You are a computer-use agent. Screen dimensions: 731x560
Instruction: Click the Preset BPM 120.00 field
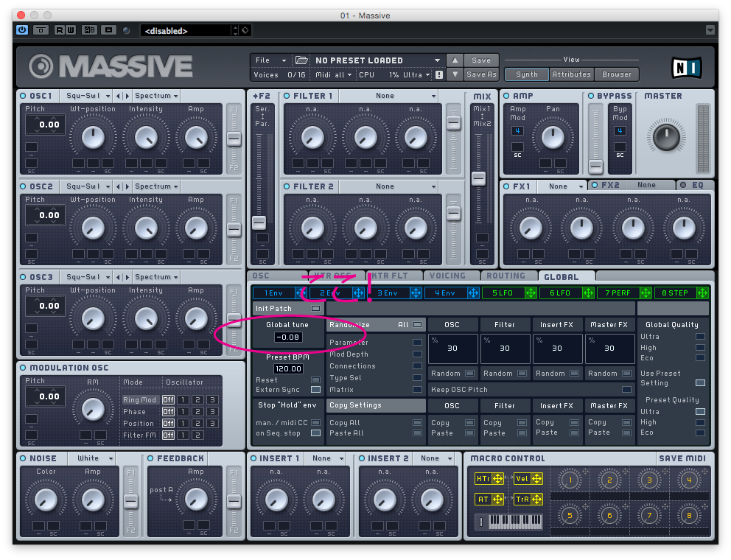(x=288, y=369)
